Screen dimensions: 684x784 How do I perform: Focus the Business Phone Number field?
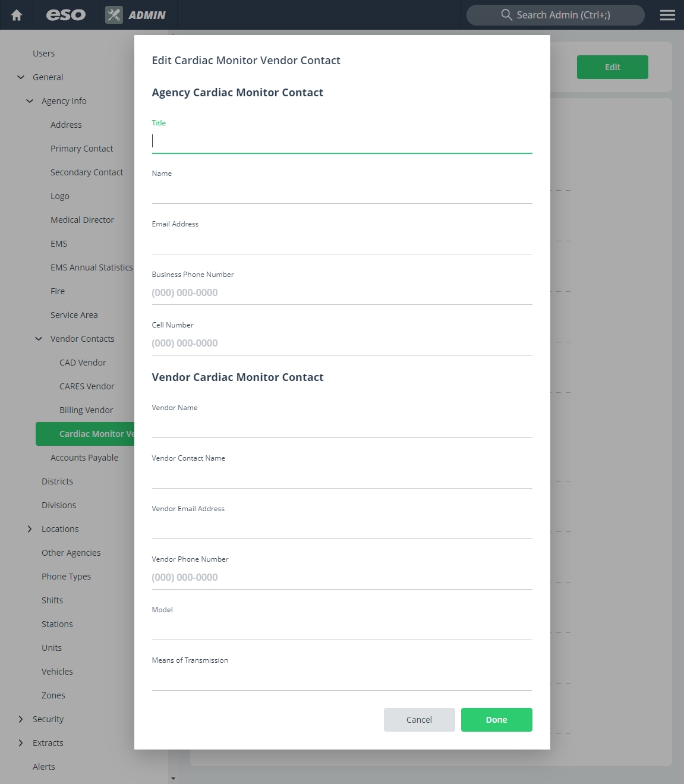click(342, 293)
